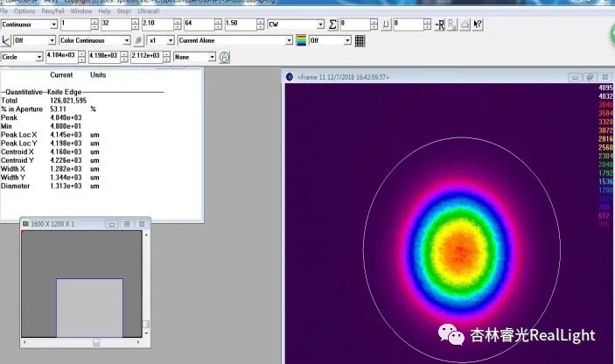Open the Options menu
Screen dimensions: 615x364
click(x=24, y=11)
